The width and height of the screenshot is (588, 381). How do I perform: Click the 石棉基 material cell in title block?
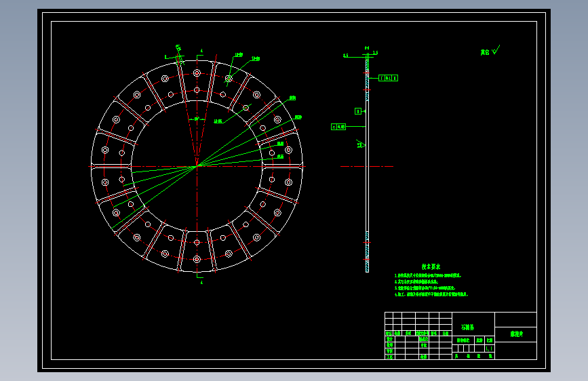click(468, 327)
